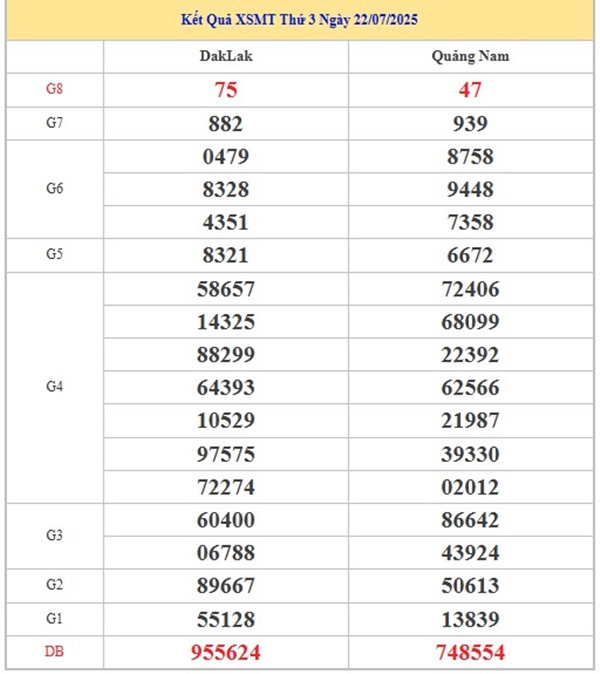Screen dimensions: 600x674
Task: Select the G3 row label
Action: click(54, 536)
